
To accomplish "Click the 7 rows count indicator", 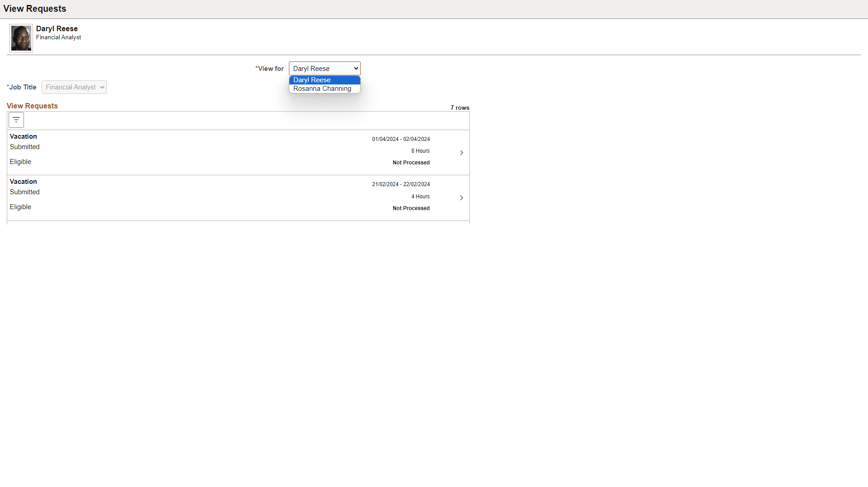I will coord(460,108).
